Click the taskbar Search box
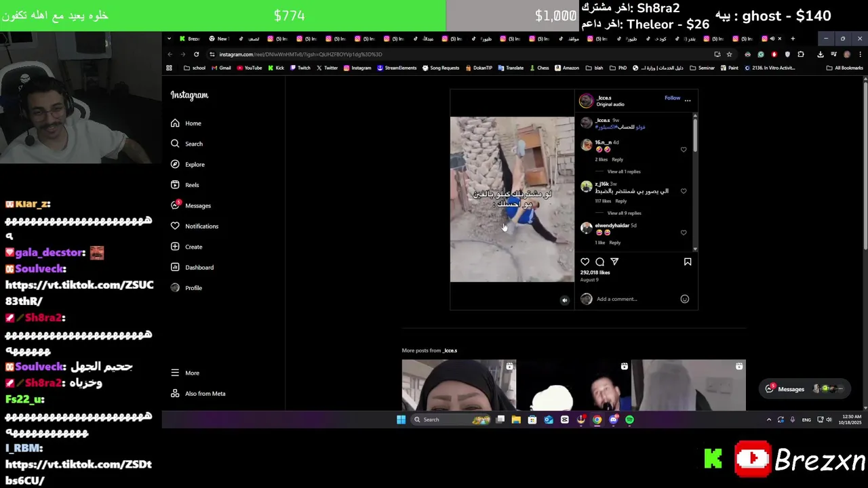Screen dimensions: 868x488 point(451,420)
